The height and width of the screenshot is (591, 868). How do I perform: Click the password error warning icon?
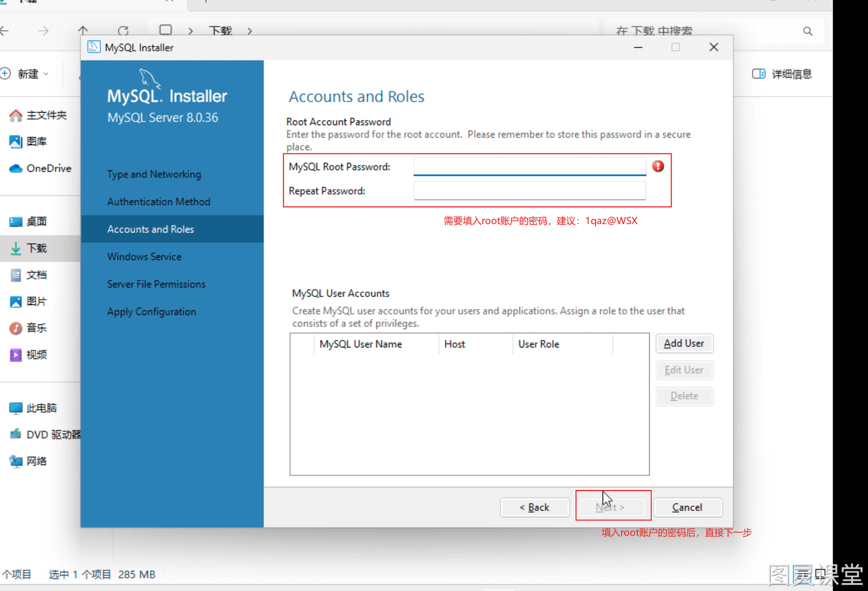(x=658, y=166)
